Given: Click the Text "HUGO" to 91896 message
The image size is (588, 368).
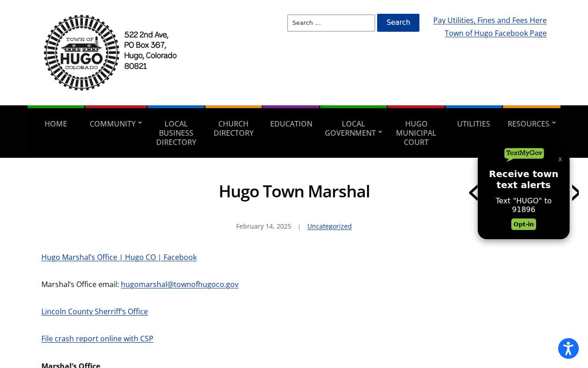Looking at the screenshot, I should coord(524,205).
